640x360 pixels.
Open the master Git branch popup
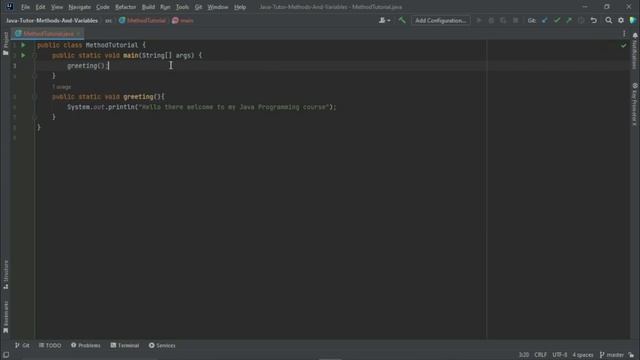pos(611,355)
